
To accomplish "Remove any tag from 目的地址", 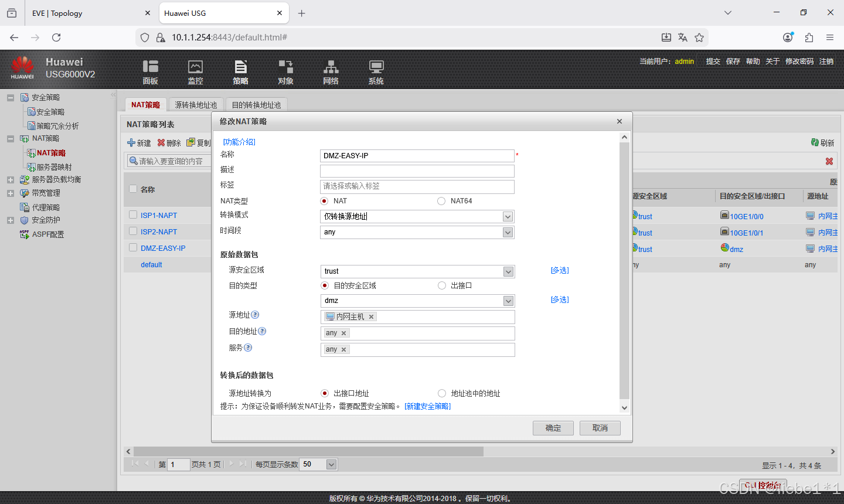I will (x=343, y=333).
